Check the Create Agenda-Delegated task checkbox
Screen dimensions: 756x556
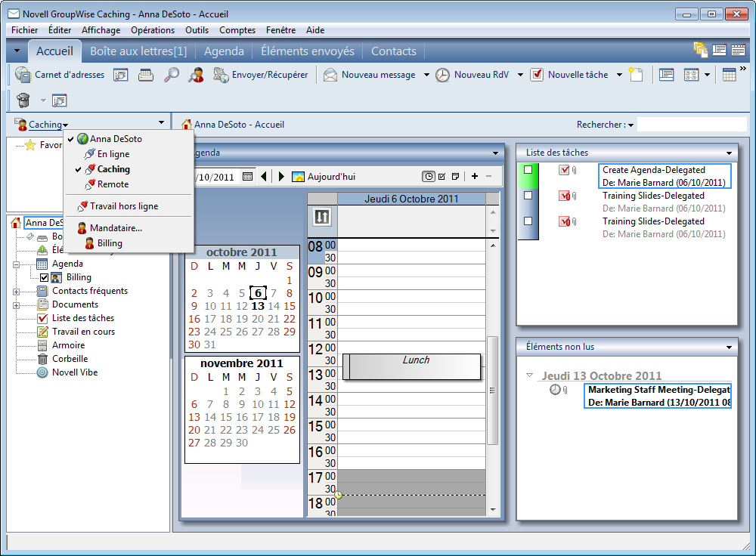(528, 169)
